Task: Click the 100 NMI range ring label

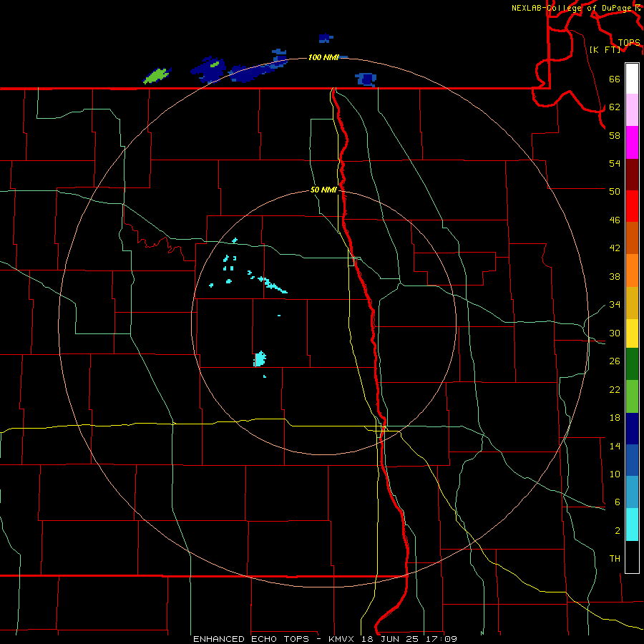Action: click(323, 57)
